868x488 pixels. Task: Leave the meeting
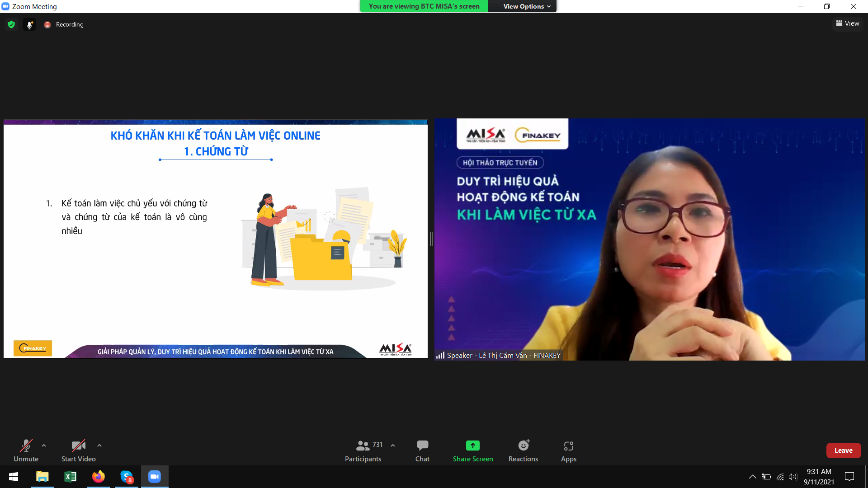point(843,450)
